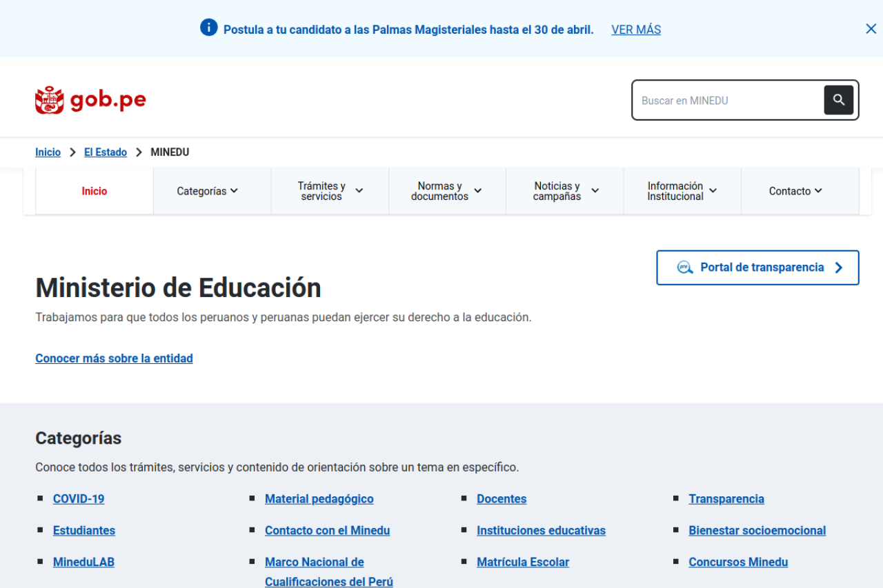Open Conocer más sobre la entidad
Screen dimensions: 883x588
point(114,358)
